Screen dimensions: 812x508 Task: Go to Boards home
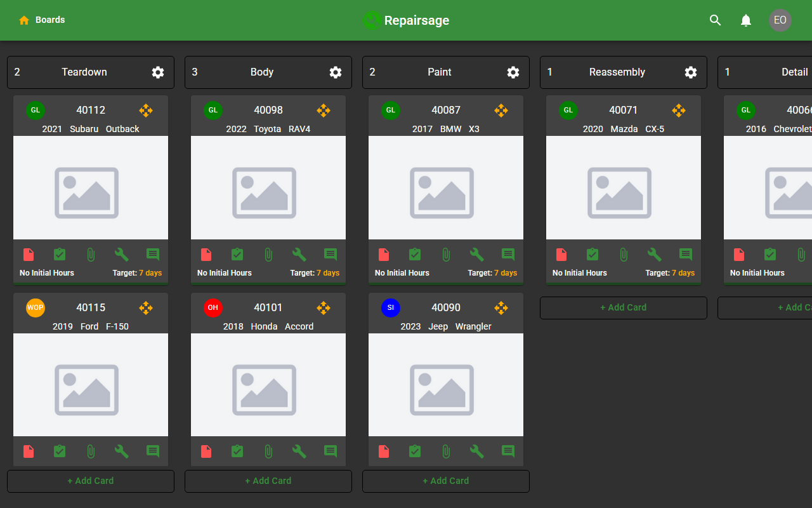pos(42,20)
